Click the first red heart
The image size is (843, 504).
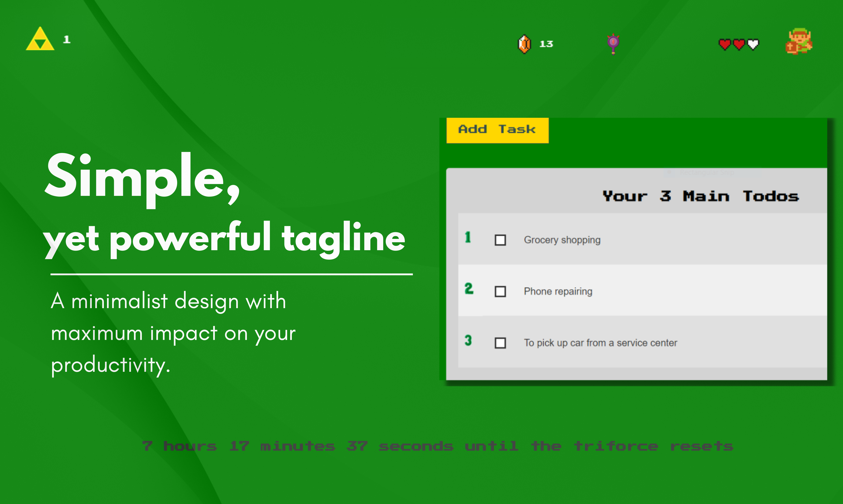tap(724, 45)
